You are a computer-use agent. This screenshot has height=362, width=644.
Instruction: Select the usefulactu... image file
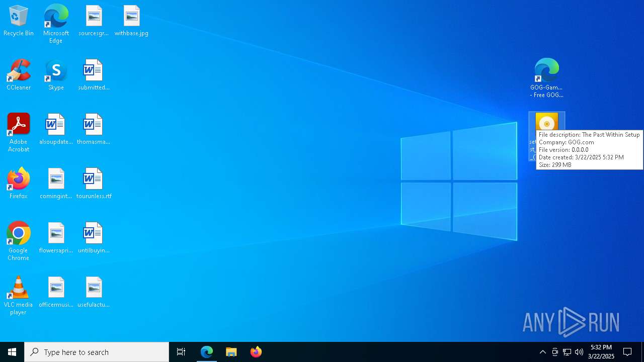point(94,293)
